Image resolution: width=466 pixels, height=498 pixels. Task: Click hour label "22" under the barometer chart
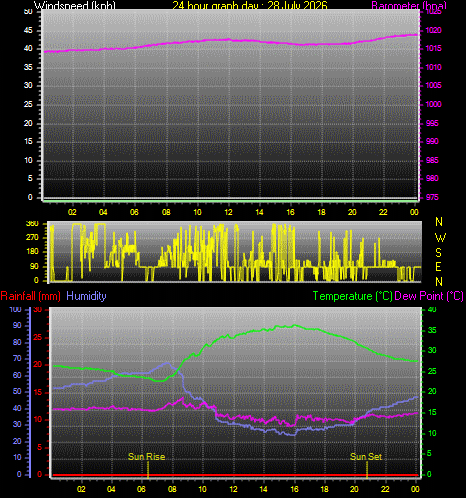coord(383,212)
